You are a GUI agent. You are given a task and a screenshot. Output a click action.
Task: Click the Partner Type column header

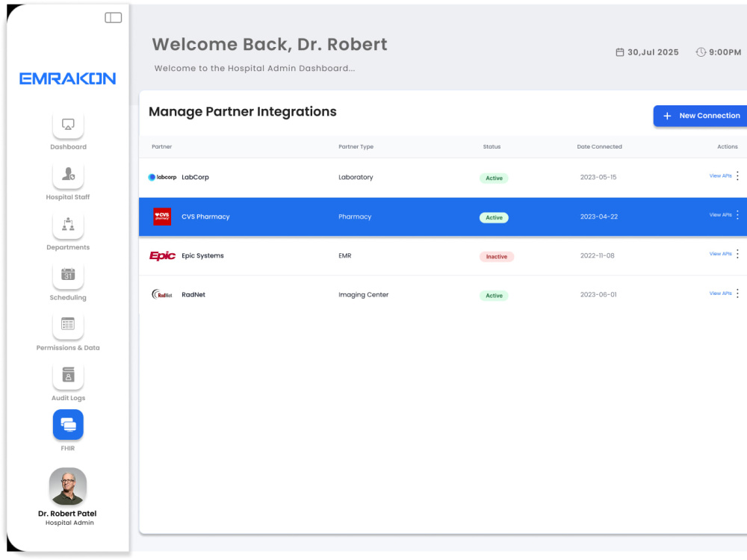pyautogui.click(x=356, y=146)
